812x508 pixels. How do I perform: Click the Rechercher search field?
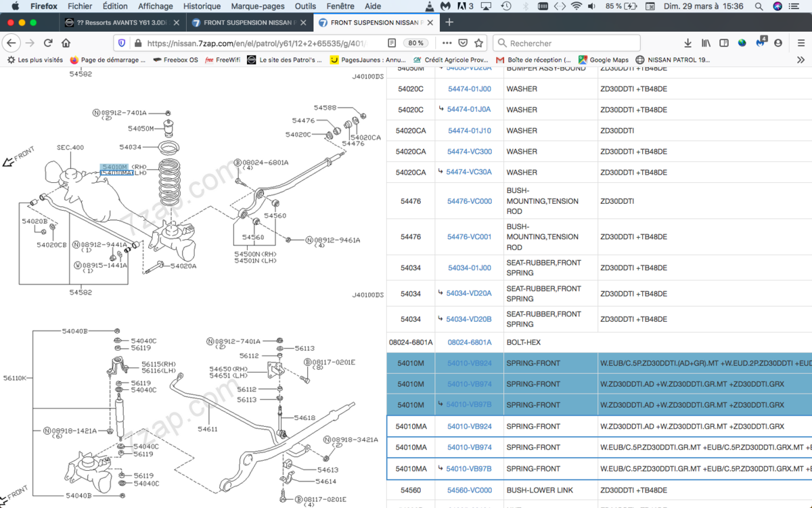coord(566,43)
